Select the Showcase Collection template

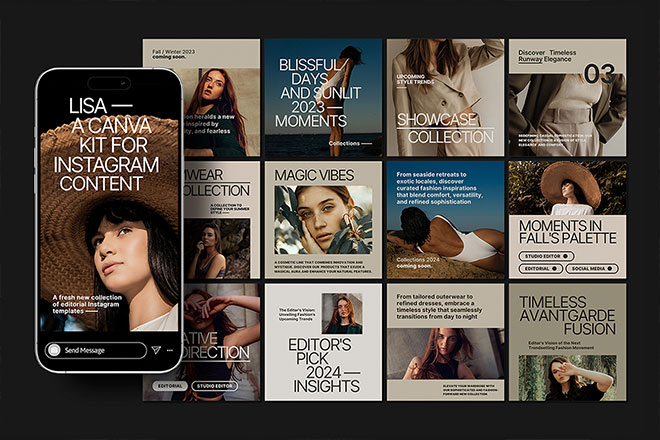(445, 98)
